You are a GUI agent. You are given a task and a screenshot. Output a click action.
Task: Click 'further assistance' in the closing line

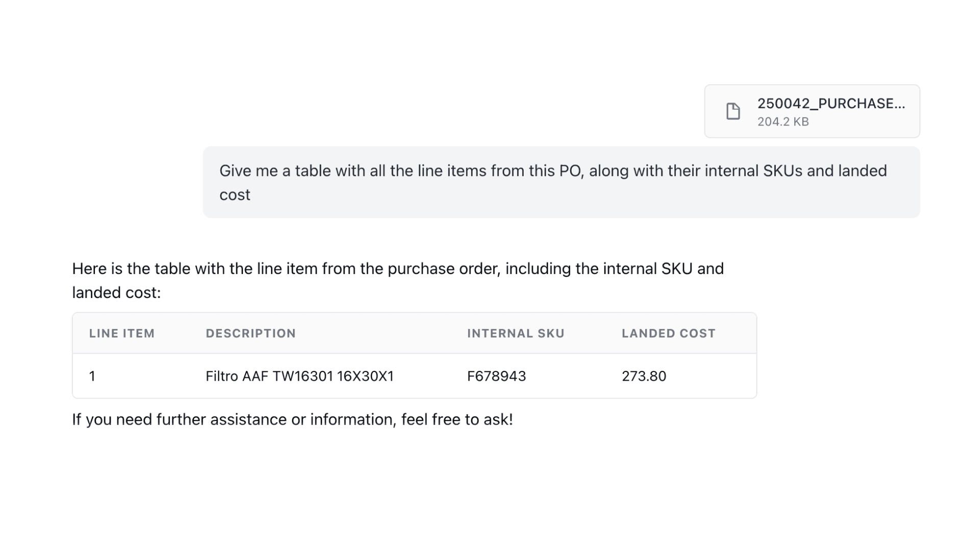pos(221,420)
